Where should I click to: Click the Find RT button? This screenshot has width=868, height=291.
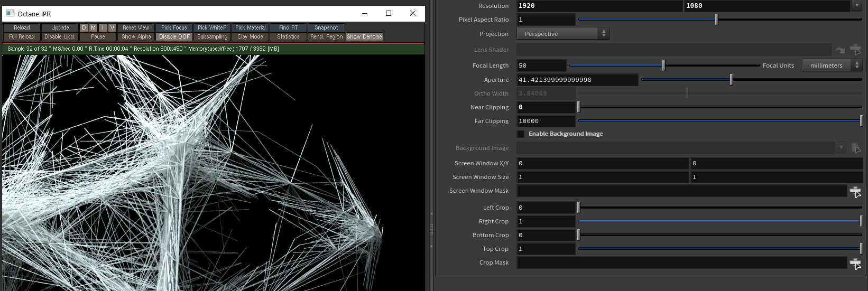pyautogui.click(x=288, y=27)
